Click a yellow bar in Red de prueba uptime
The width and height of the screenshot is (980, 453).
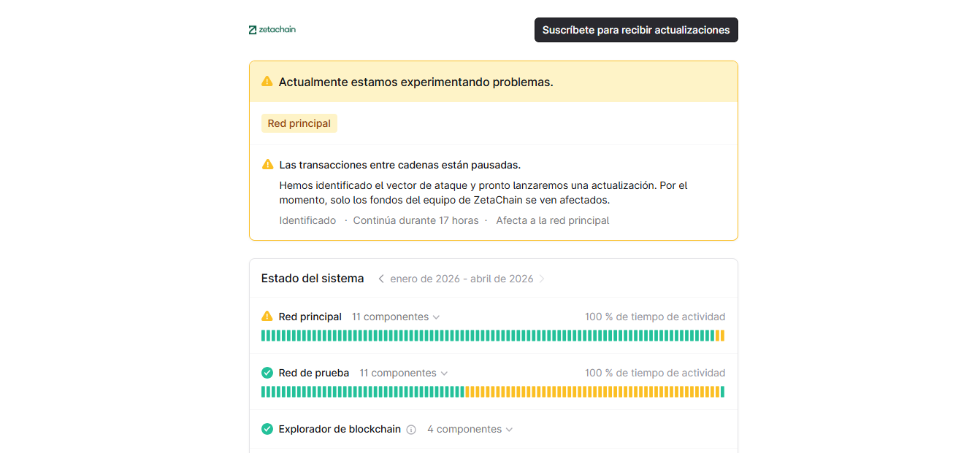584,392
